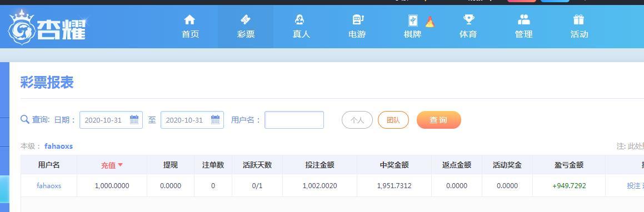The image size is (644, 212).
Task: Select the 团队 filter toggle
Action: coord(393,120)
